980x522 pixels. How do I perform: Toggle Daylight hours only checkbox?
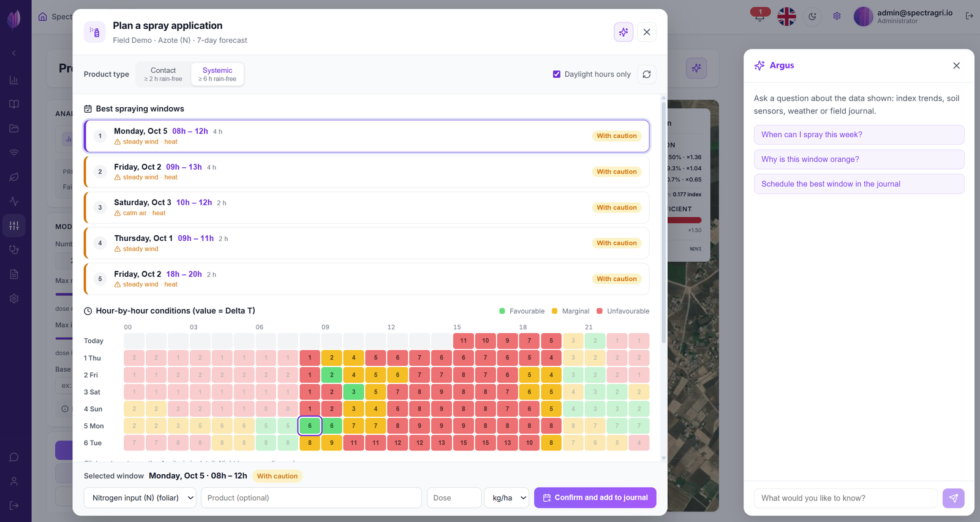point(557,74)
